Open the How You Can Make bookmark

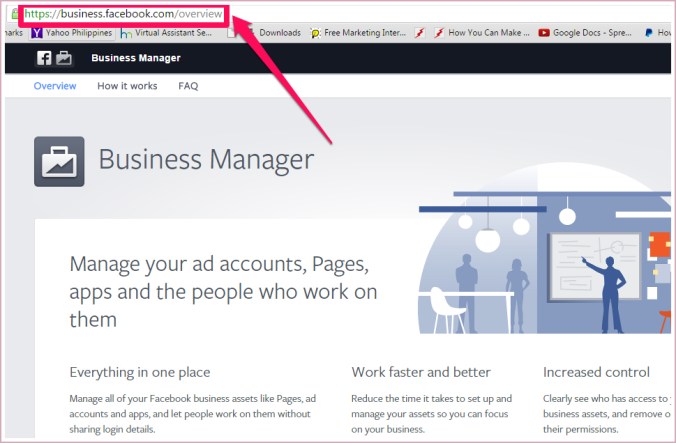pyautogui.click(x=479, y=33)
